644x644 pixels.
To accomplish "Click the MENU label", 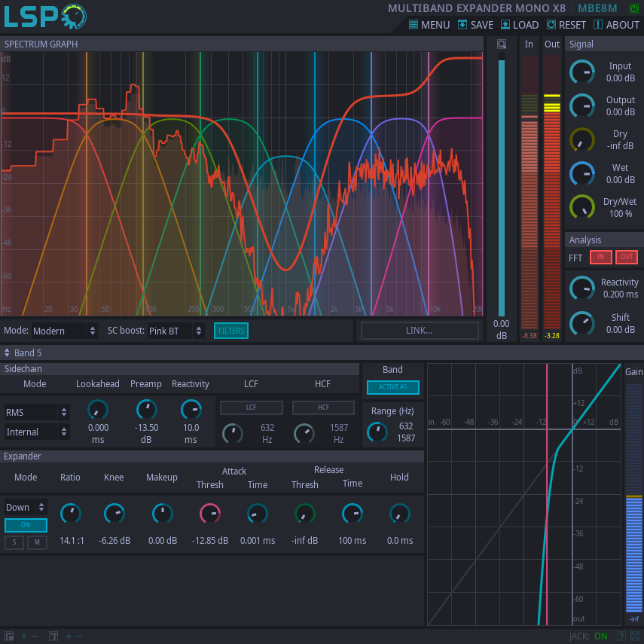I will click(x=435, y=25).
